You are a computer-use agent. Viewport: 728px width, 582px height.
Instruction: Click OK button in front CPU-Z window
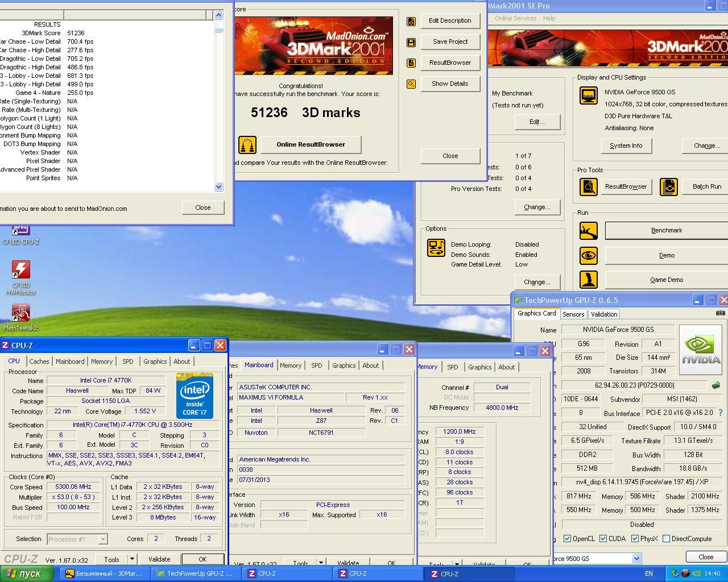click(x=202, y=559)
